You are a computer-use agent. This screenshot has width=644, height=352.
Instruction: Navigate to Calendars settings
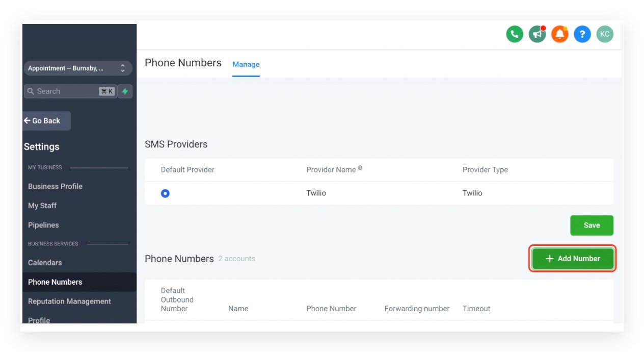click(45, 263)
